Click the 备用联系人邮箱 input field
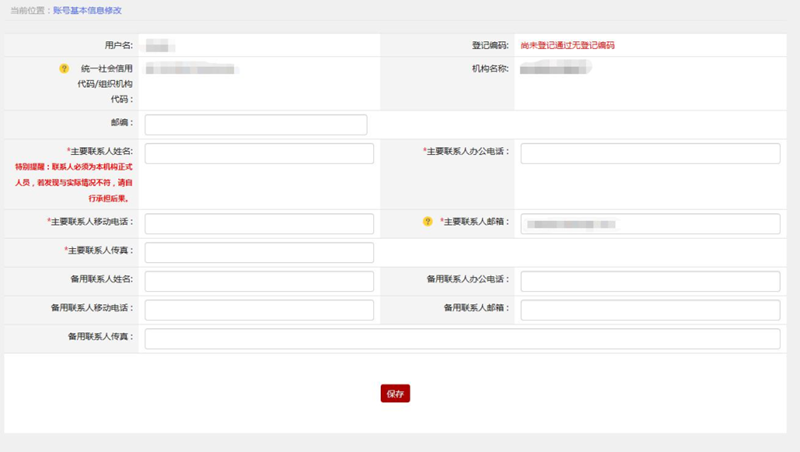 650,310
